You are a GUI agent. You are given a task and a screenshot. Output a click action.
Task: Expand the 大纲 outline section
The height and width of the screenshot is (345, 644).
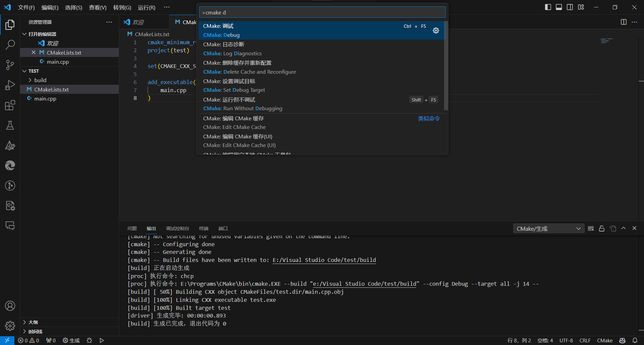click(33, 322)
